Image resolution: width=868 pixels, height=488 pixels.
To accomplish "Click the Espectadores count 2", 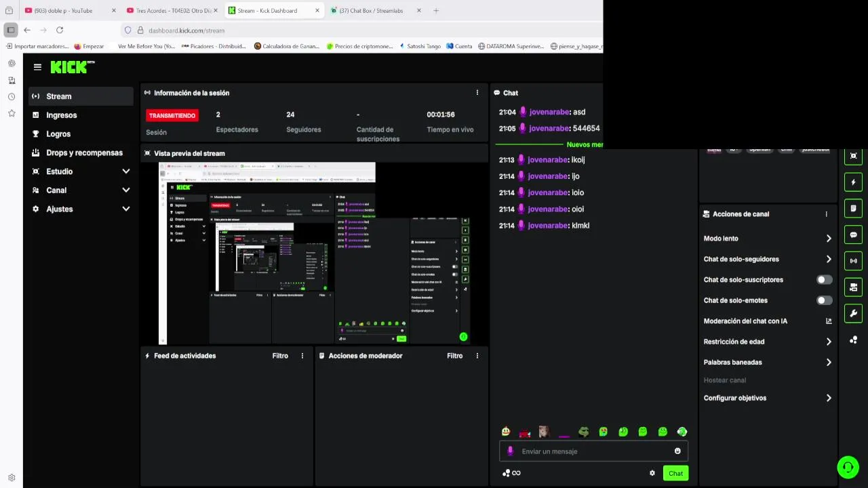I will pos(218,115).
